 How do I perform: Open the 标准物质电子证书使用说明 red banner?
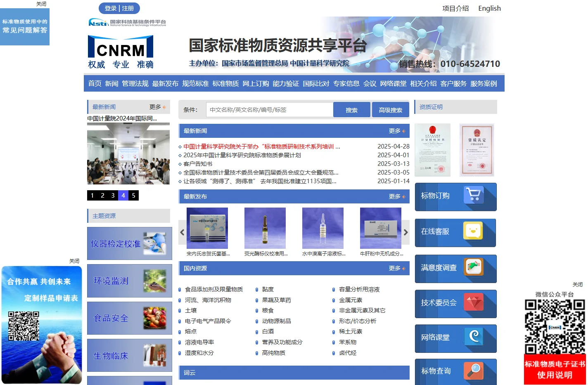click(x=555, y=369)
